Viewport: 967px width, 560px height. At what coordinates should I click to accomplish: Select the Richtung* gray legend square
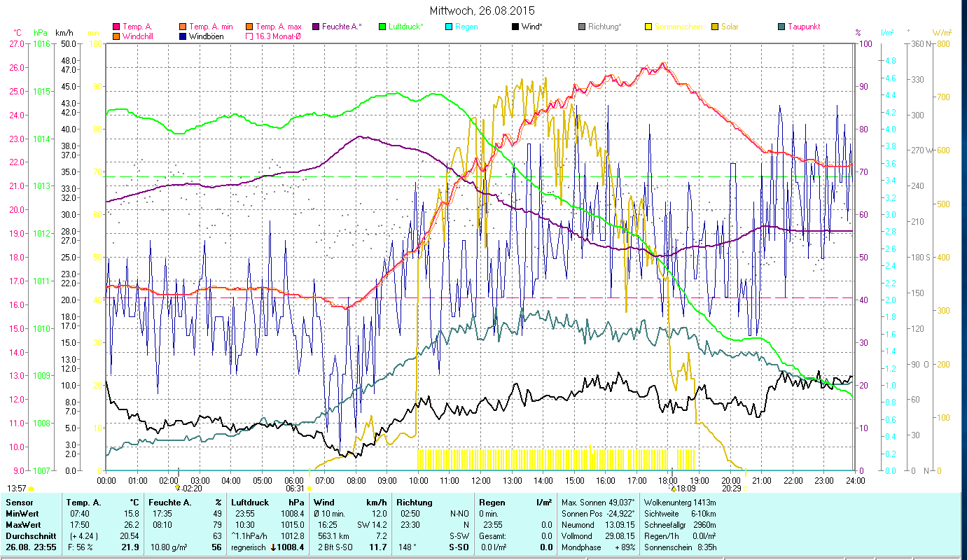tap(582, 27)
